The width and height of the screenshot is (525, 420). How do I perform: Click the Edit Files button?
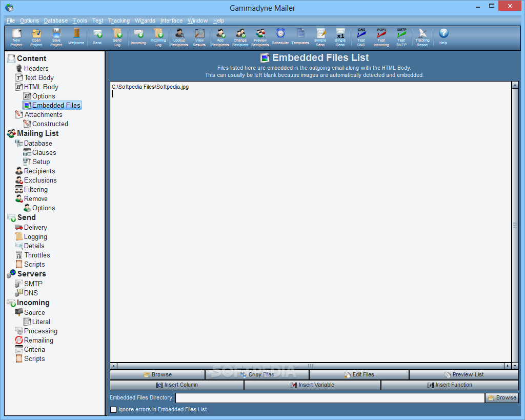[x=359, y=374]
